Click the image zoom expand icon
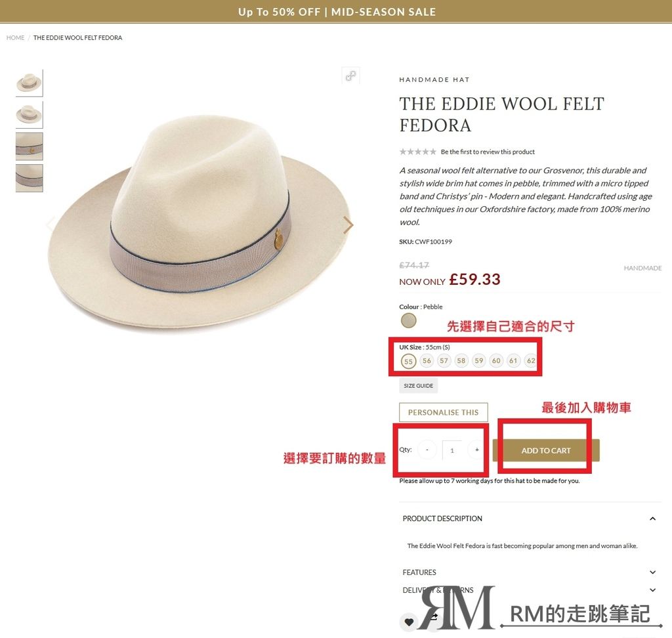 click(x=350, y=76)
